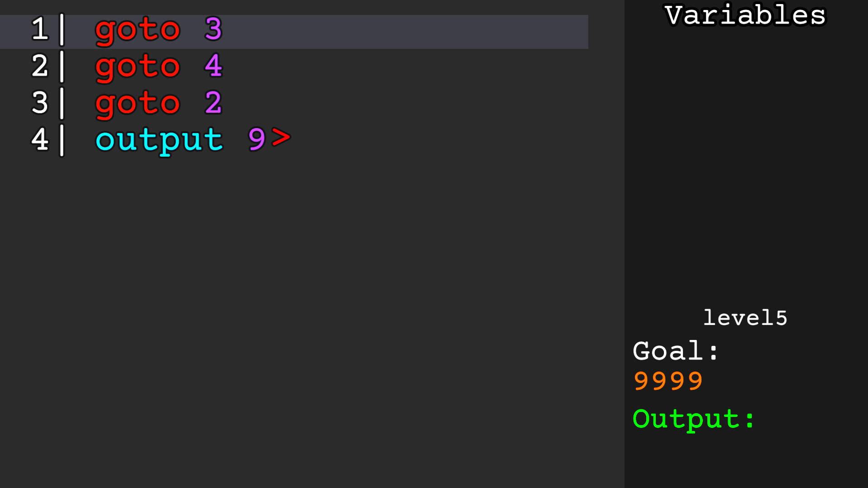Click the Goal: label

coord(676,351)
